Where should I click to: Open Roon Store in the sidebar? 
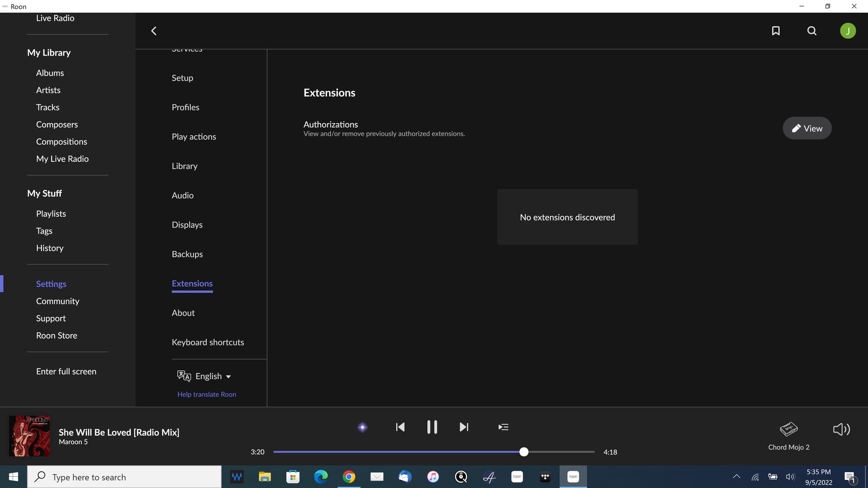point(57,335)
